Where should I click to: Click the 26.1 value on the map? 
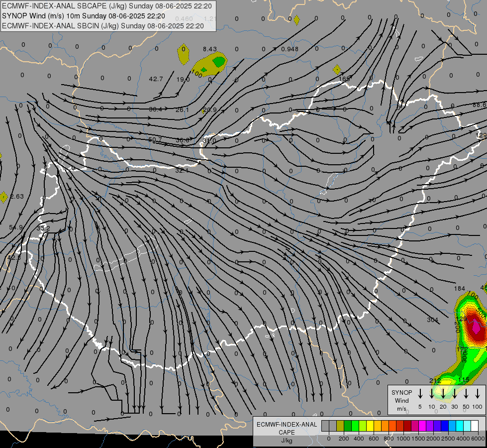tap(182, 110)
